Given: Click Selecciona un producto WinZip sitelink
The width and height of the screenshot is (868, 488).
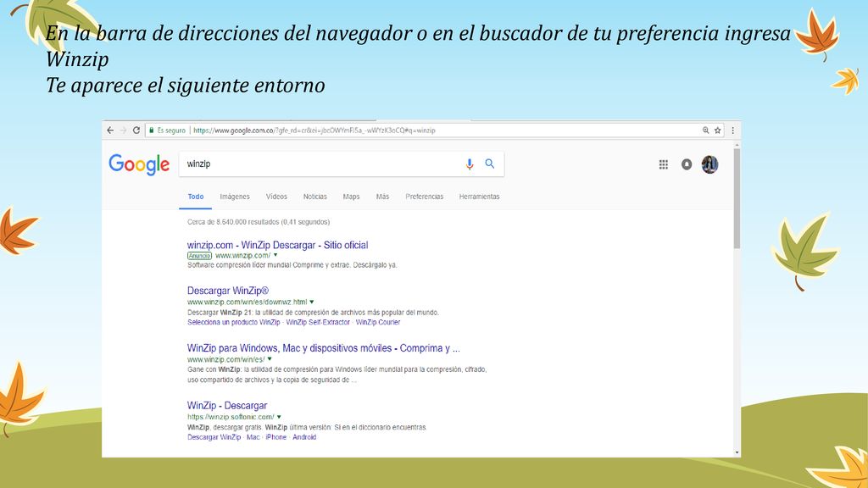Looking at the screenshot, I should 234,322.
